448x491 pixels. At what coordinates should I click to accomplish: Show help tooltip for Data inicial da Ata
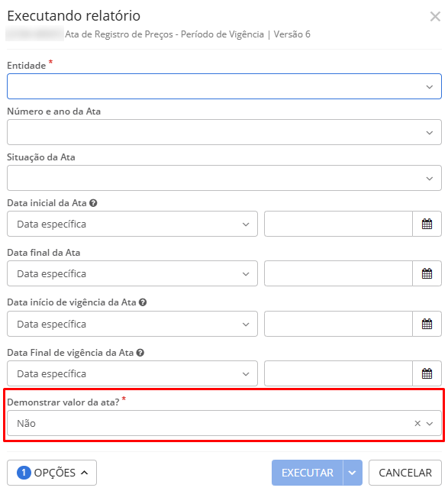point(93,203)
